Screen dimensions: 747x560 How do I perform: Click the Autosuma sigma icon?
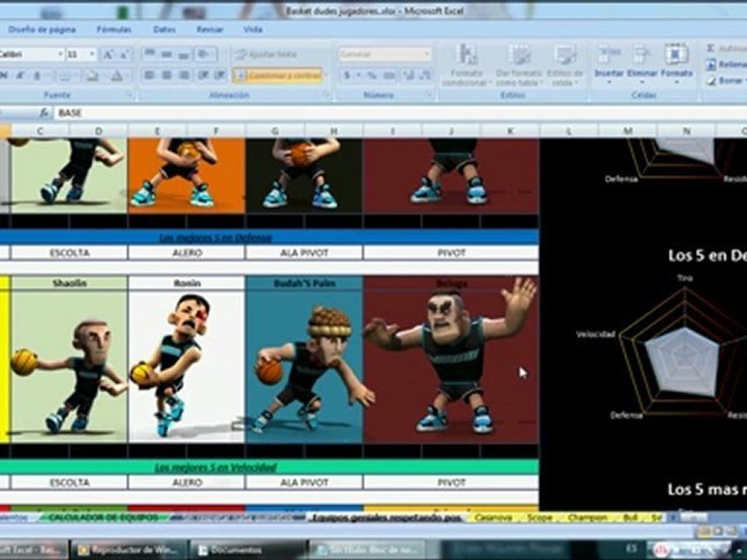point(710,48)
